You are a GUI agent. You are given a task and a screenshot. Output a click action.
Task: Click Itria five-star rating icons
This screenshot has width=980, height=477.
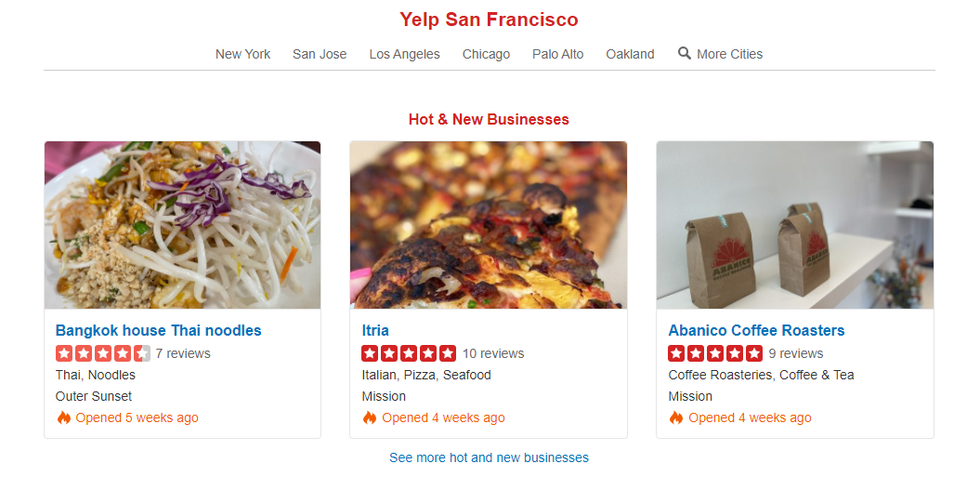click(409, 353)
